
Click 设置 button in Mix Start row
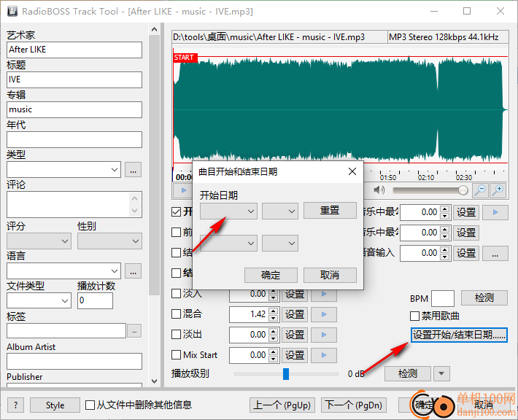(294, 355)
